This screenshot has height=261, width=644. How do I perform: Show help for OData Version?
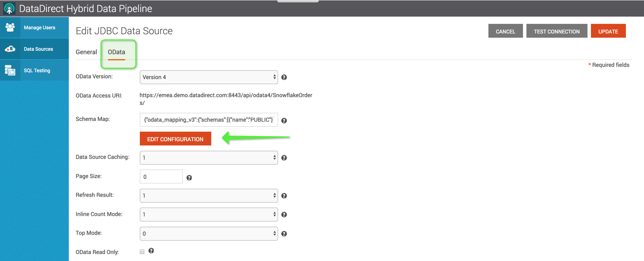point(284,77)
